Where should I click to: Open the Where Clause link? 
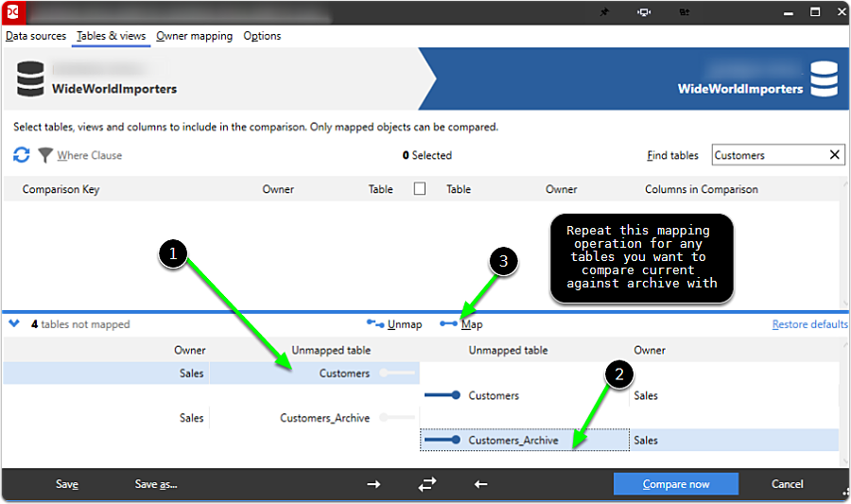tap(90, 156)
